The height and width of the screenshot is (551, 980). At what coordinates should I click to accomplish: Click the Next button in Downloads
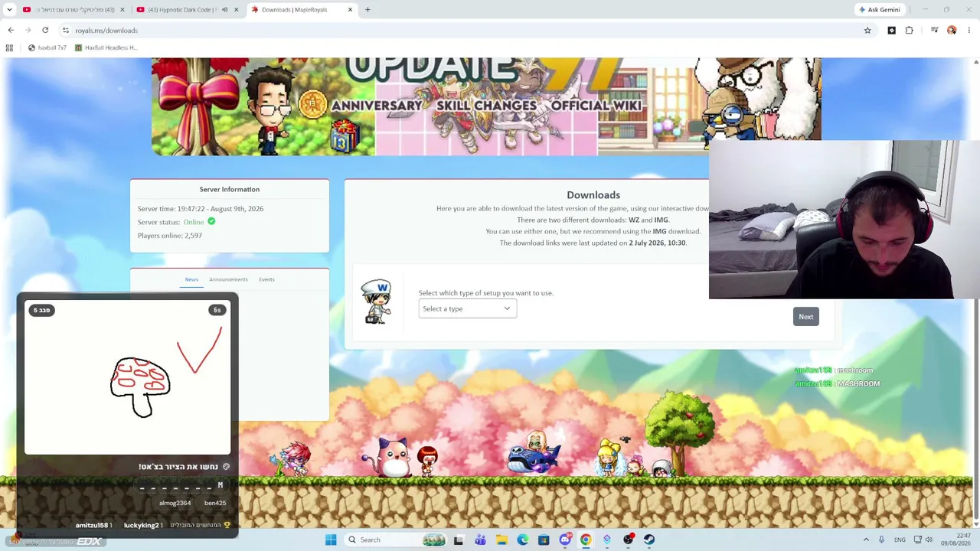tap(805, 317)
